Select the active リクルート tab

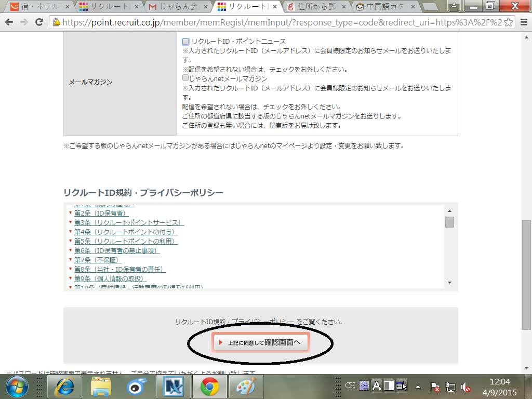point(247,7)
